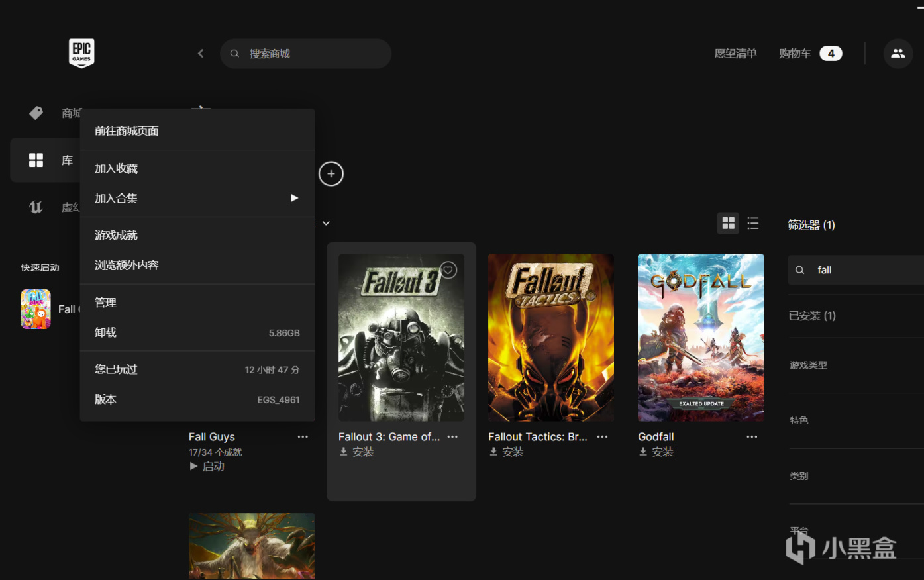Add Fallout 3 to favorites heart icon
Screen dimensions: 924x580
click(x=448, y=270)
